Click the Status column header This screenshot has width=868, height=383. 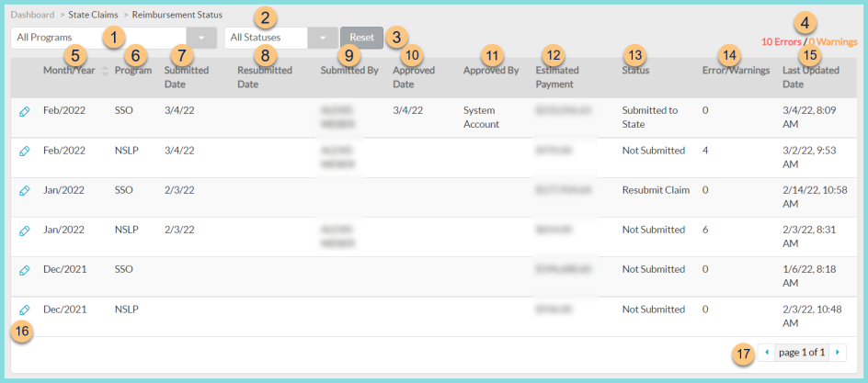tap(635, 71)
